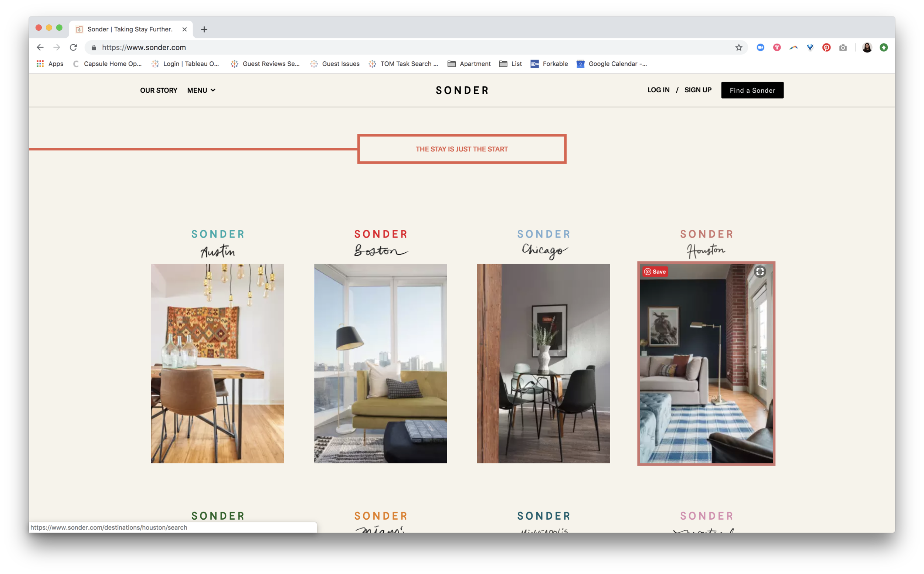View site security lock info
Screen dimensions: 924x574
pos(94,47)
